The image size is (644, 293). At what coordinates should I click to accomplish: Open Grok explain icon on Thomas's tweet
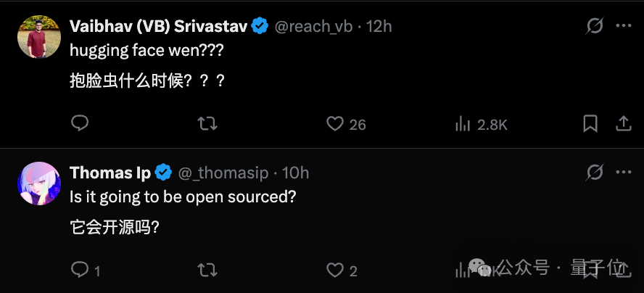(595, 173)
